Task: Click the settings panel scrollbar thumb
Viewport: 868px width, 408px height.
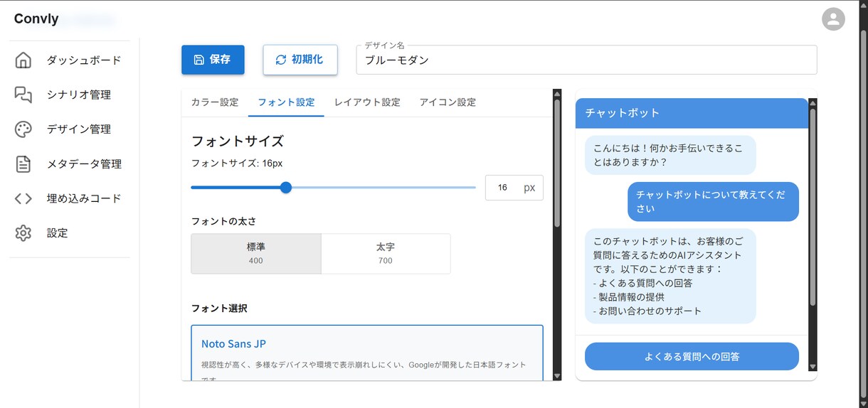Action: 557,163
